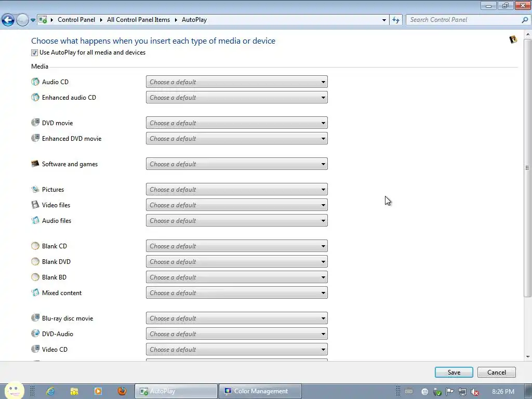Click the Forward navigation arrow

(x=22, y=20)
